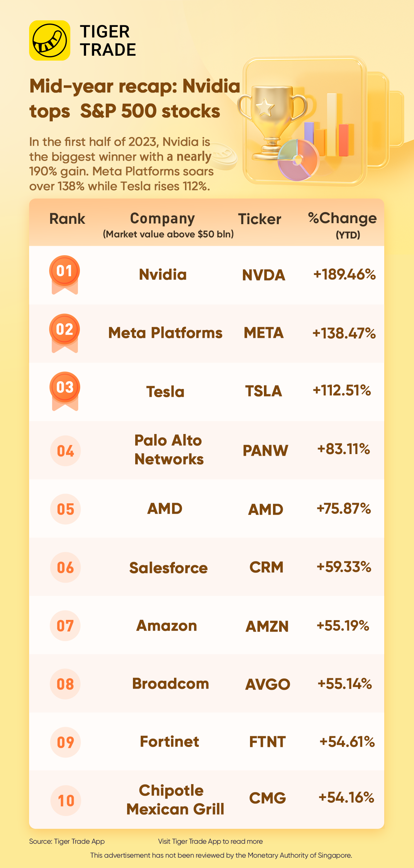Click the Rank column header
Viewport: 414px width, 868px height.
point(67,219)
